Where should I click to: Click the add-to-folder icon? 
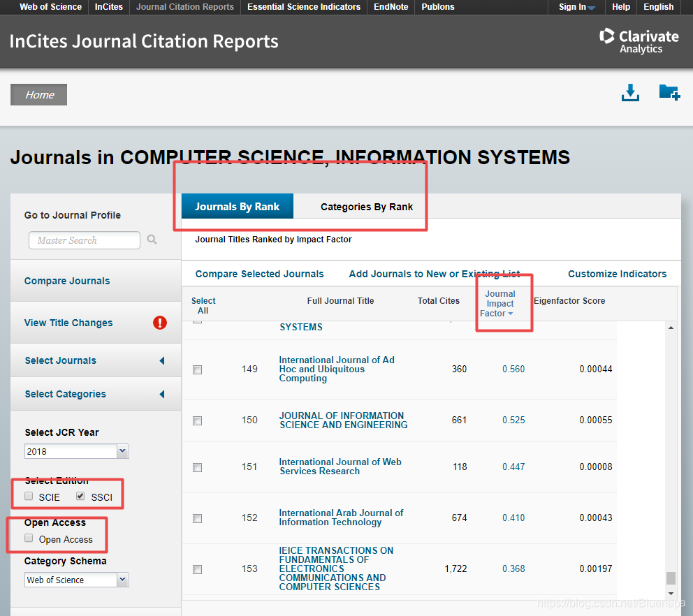pos(669,92)
